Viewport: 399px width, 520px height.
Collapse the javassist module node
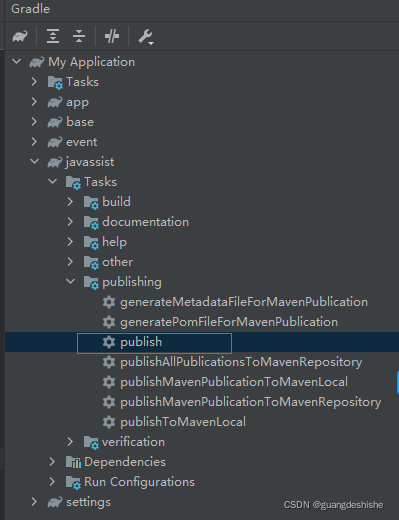click(x=34, y=162)
